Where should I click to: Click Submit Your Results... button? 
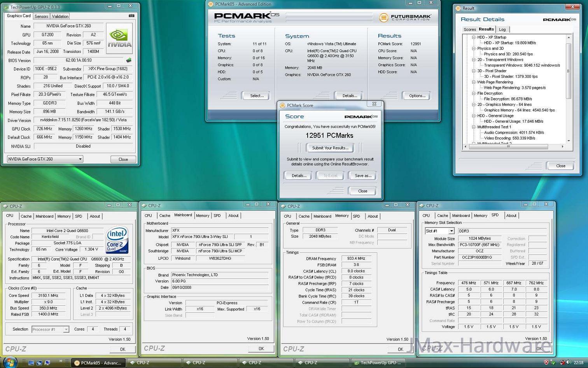(x=330, y=148)
